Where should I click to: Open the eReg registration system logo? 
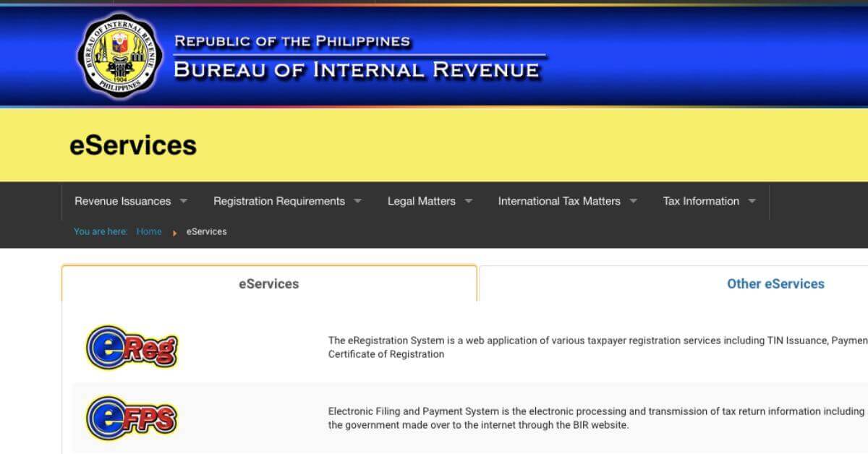coord(131,347)
